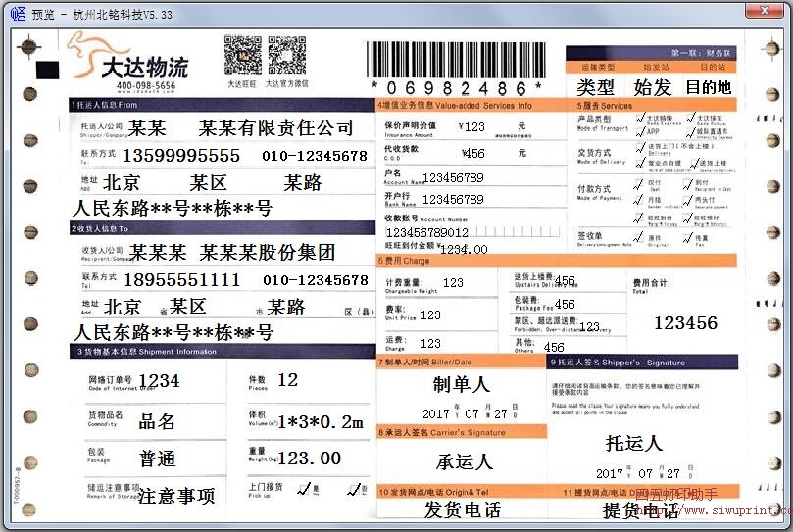Toggle the 大达特快 Dada Express checkbox
This screenshot has height=532, width=793.
pyautogui.click(x=640, y=118)
